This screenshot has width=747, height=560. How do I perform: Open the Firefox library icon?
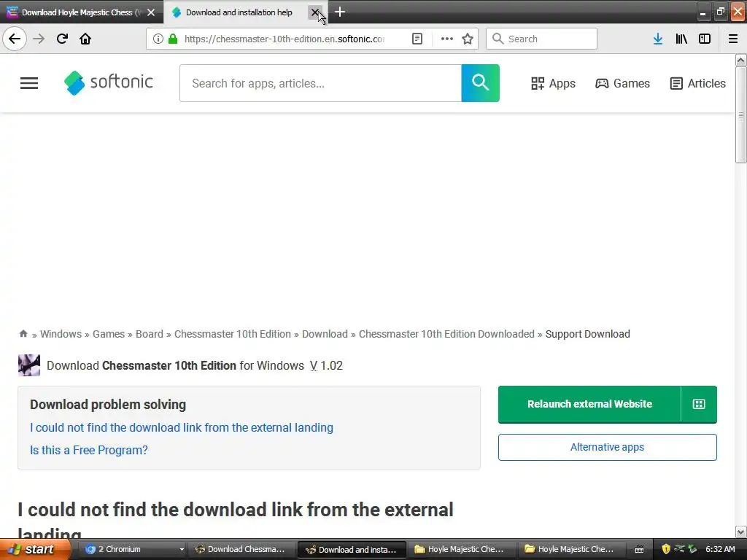[x=681, y=39]
